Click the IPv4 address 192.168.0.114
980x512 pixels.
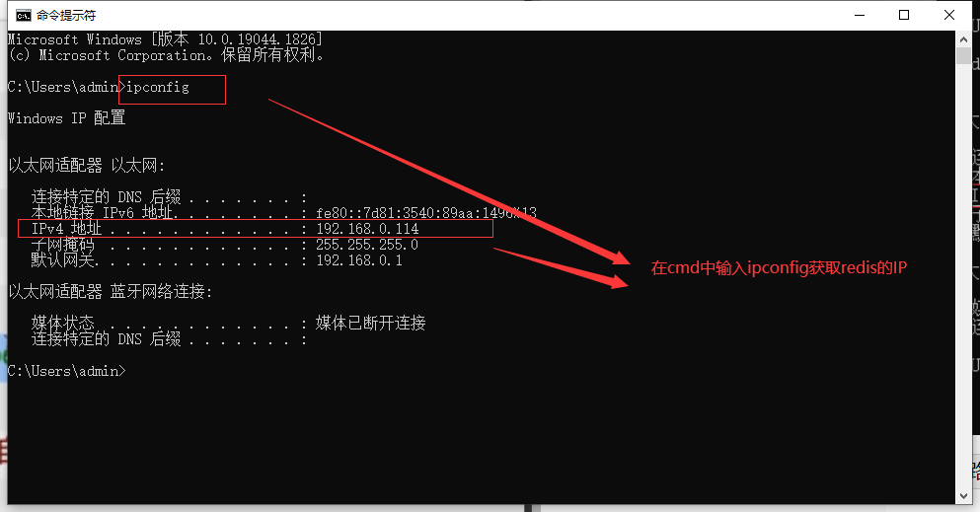(x=367, y=229)
